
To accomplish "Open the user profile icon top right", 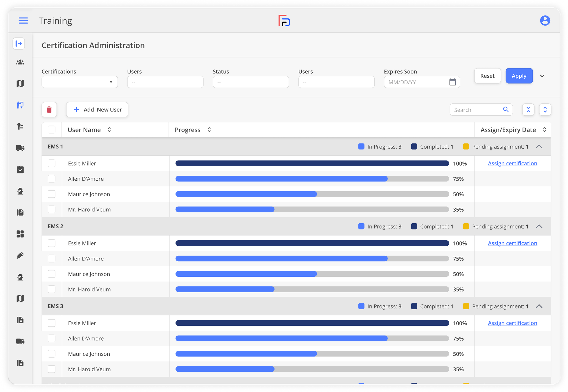I will 545,20.
